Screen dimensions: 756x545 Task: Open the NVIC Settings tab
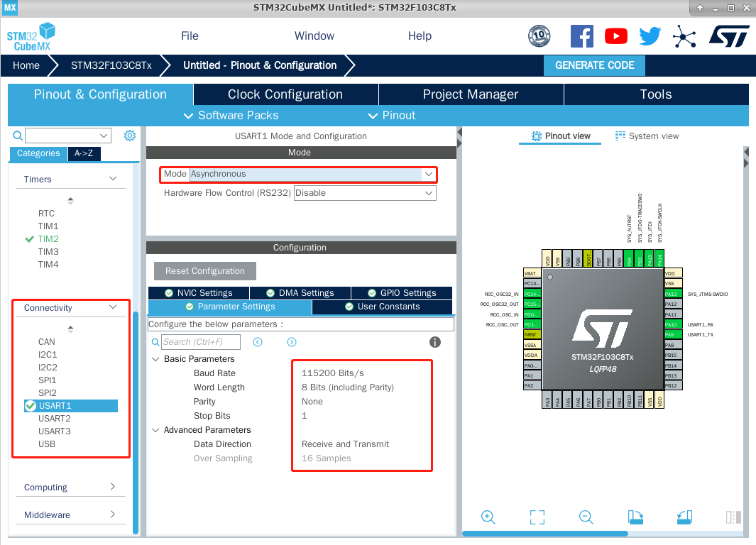click(x=199, y=293)
